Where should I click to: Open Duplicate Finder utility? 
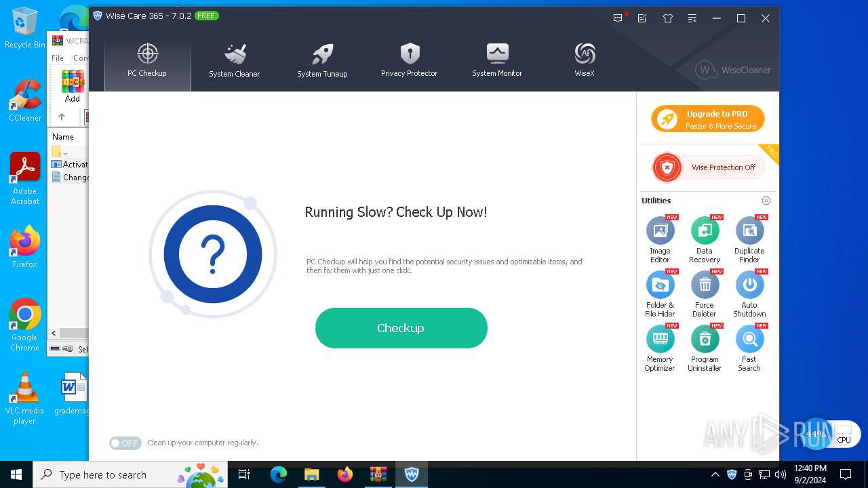[x=749, y=240]
